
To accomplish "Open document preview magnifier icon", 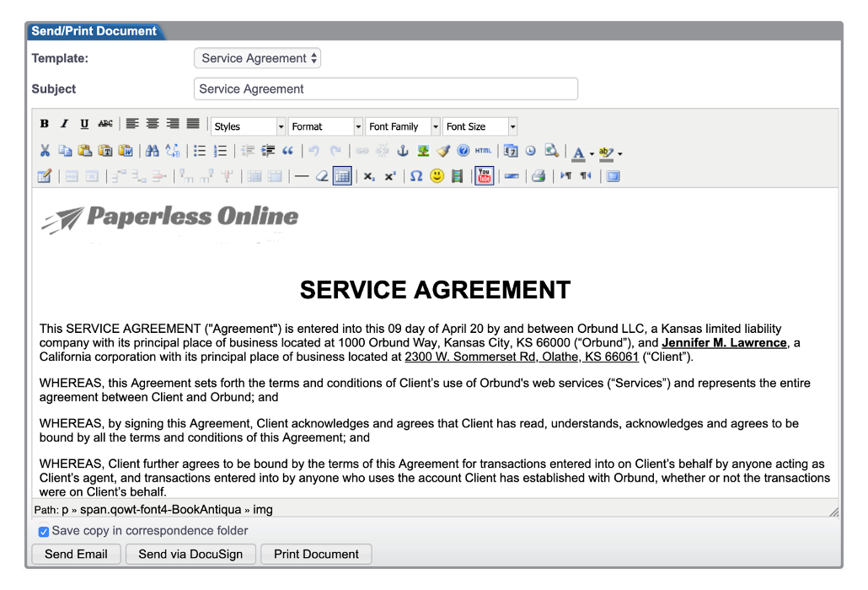I will click(x=551, y=151).
